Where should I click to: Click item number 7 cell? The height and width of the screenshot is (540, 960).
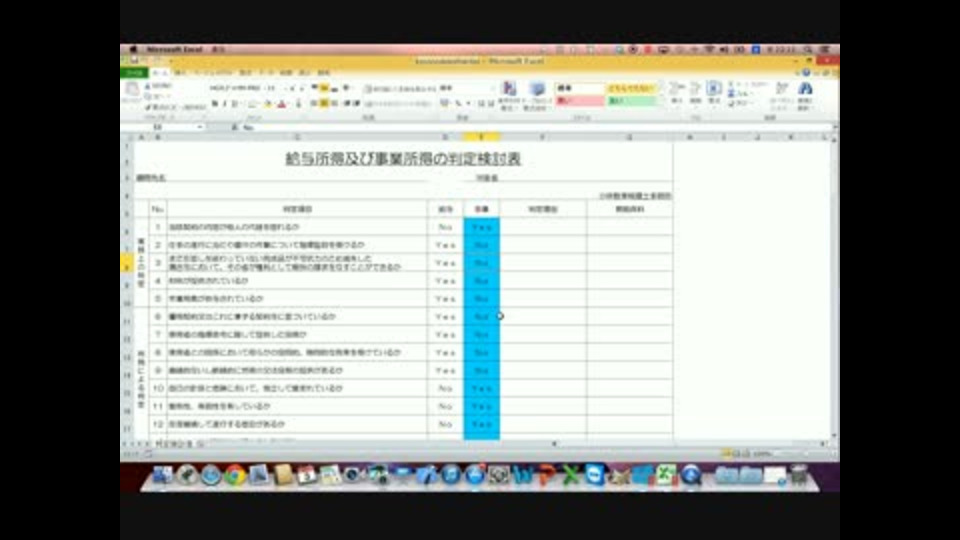pyautogui.click(x=158, y=334)
